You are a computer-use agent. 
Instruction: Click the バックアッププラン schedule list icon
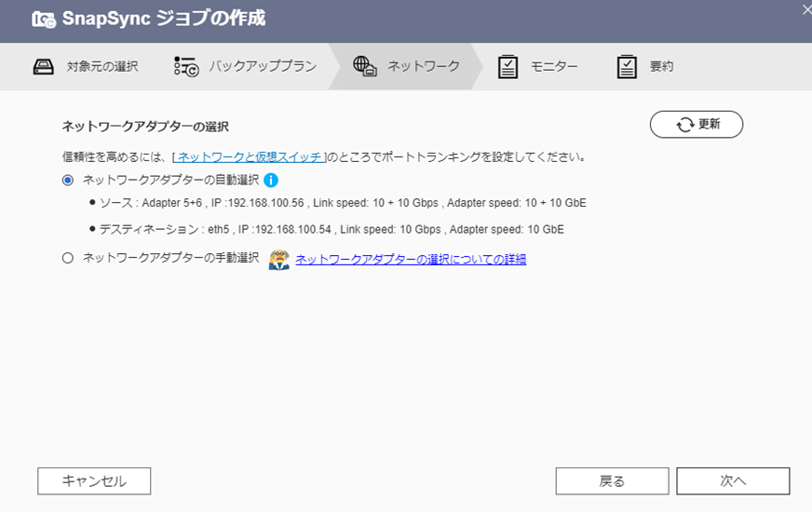tap(185, 67)
